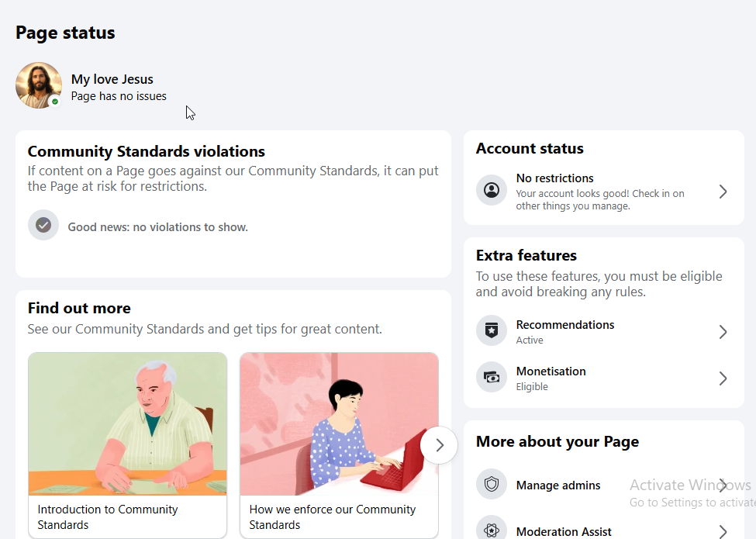Expand the Monetisation chevron arrow

(x=723, y=378)
